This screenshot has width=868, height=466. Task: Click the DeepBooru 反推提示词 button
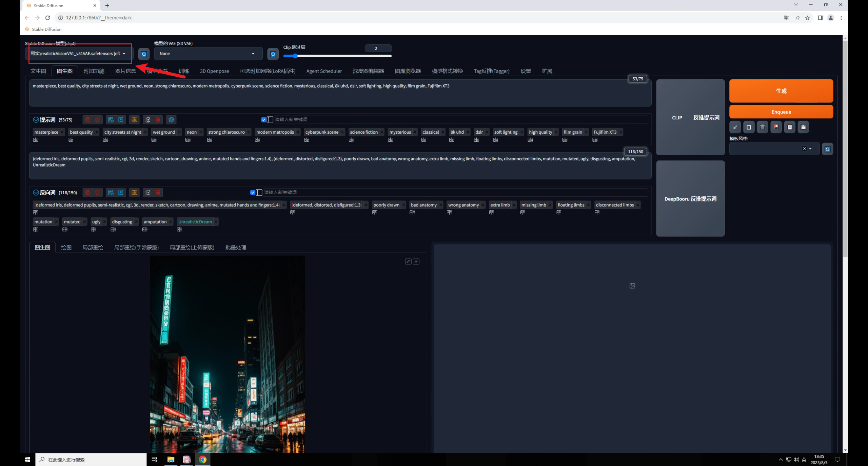690,199
